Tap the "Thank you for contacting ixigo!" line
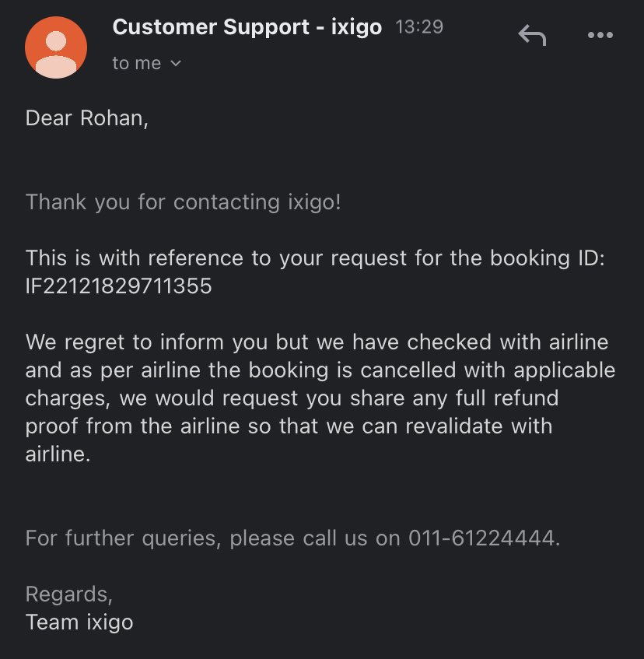The height and width of the screenshot is (659, 644). point(183,202)
